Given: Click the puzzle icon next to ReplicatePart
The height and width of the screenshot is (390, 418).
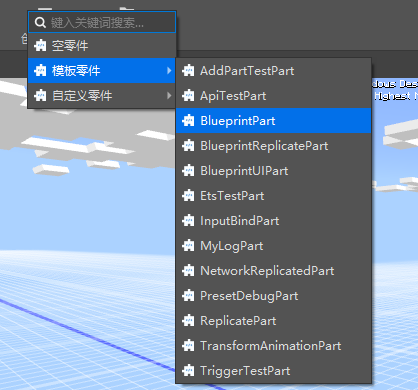Looking at the screenshot, I should pos(188,321).
